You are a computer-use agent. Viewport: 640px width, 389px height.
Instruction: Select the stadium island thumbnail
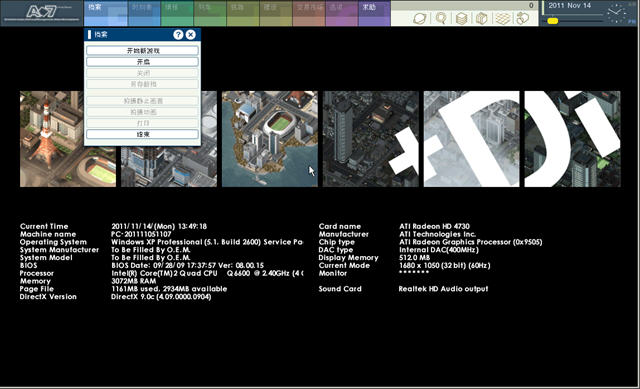tap(269, 139)
